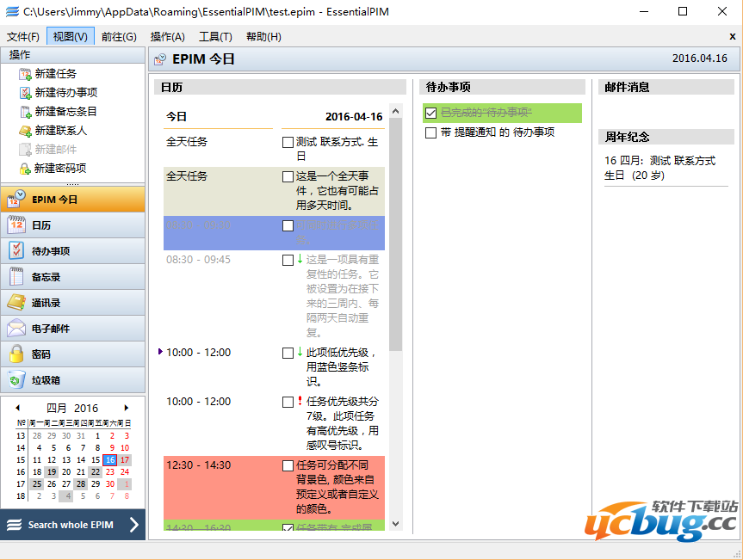The height and width of the screenshot is (560, 743).
Task: Open the 垃圾箱 recycle bin module
Action: coord(15,380)
